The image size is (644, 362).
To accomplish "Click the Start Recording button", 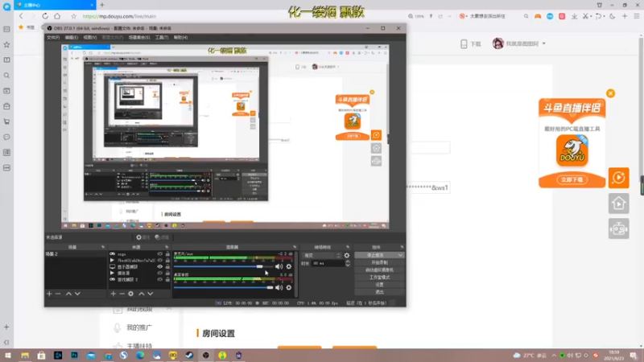I will click(379, 263).
